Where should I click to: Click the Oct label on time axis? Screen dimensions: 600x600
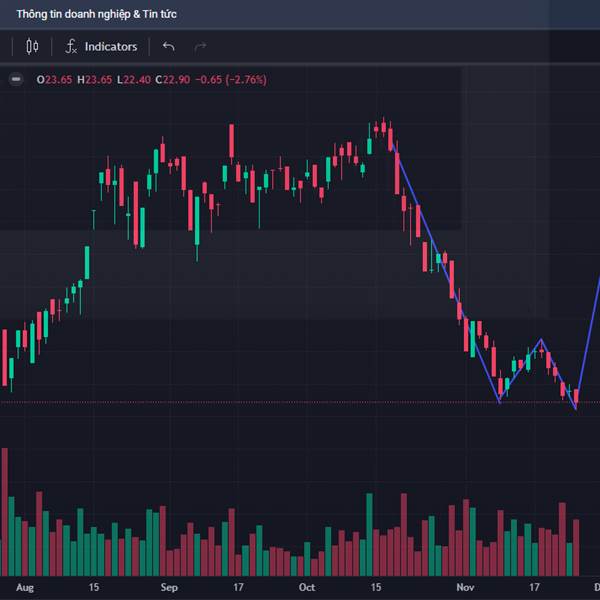pos(308,587)
